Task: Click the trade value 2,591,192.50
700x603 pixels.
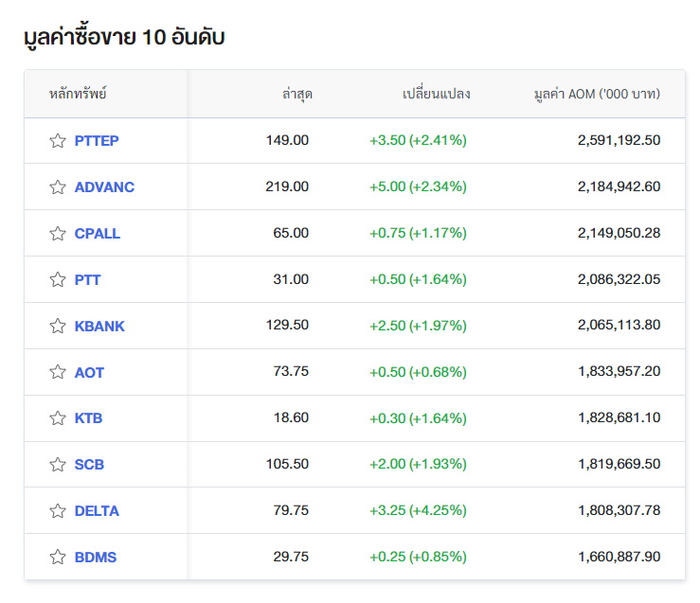Action: [619, 140]
